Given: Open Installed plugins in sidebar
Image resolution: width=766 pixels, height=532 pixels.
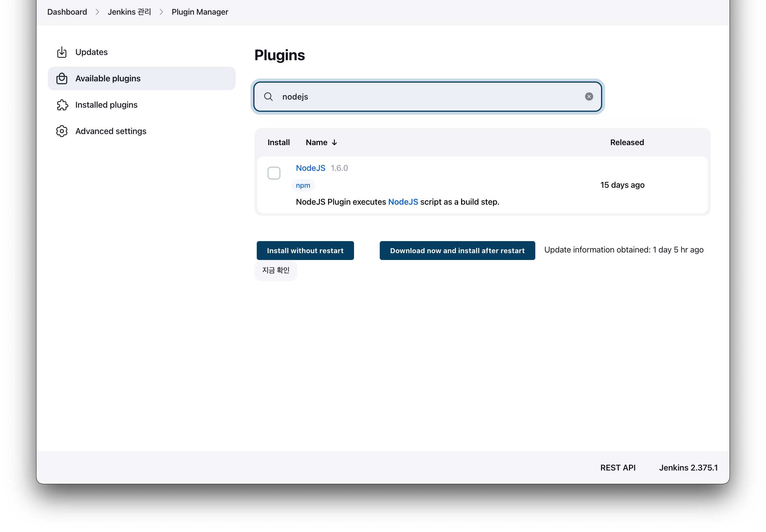Looking at the screenshot, I should tap(106, 105).
